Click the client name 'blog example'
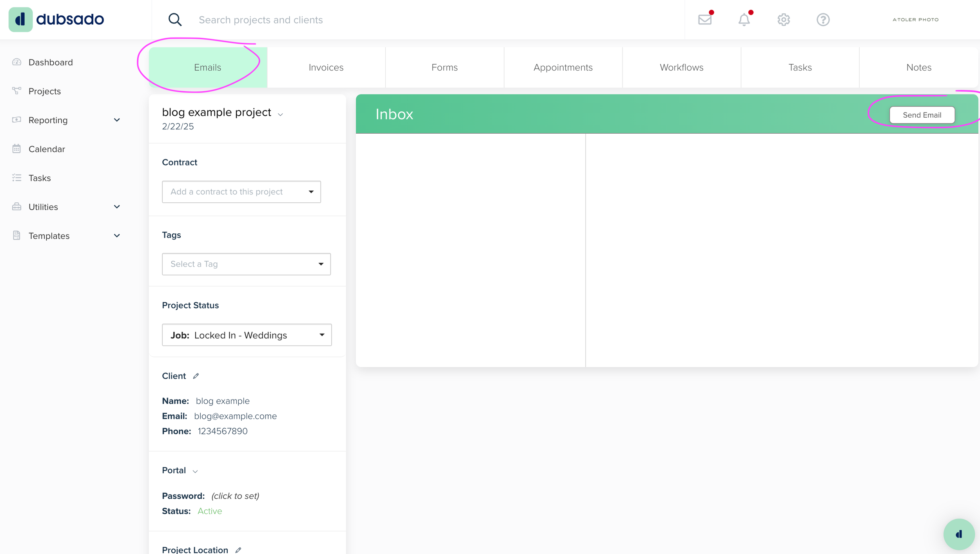Image resolution: width=980 pixels, height=554 pixels. (x=223, y=401)
